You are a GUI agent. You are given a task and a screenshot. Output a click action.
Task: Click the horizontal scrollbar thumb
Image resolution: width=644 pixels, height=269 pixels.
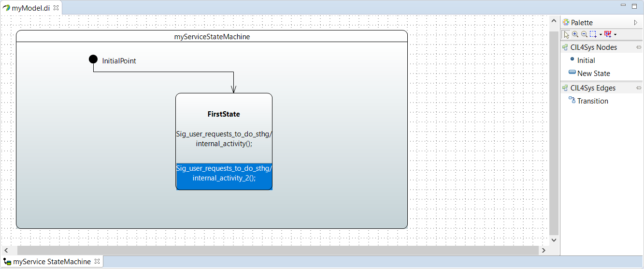(278, 250)
